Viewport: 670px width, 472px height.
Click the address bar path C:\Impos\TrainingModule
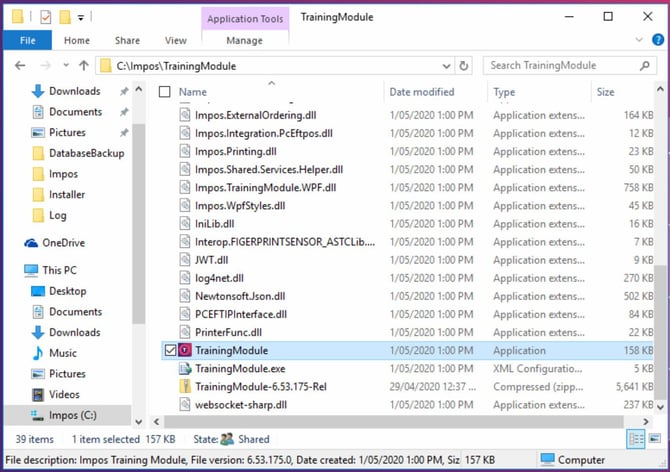pyautogui.click(x=176, y=66)
